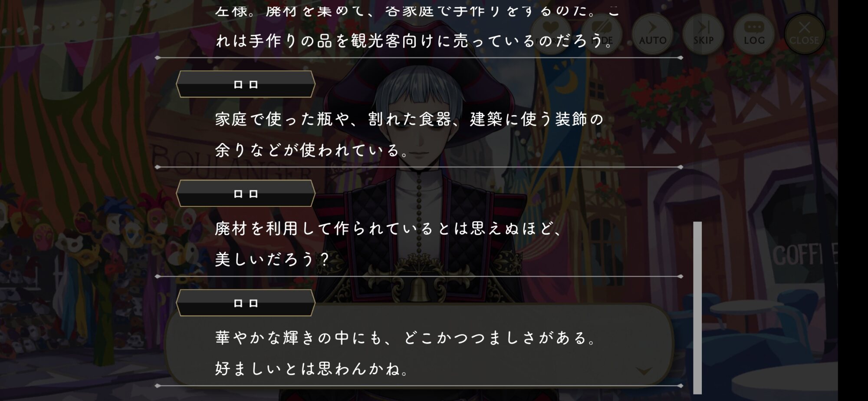868x401 pixels.
Task: Click the line 好ましいとは思わんかね
Action: click(312, 369)
